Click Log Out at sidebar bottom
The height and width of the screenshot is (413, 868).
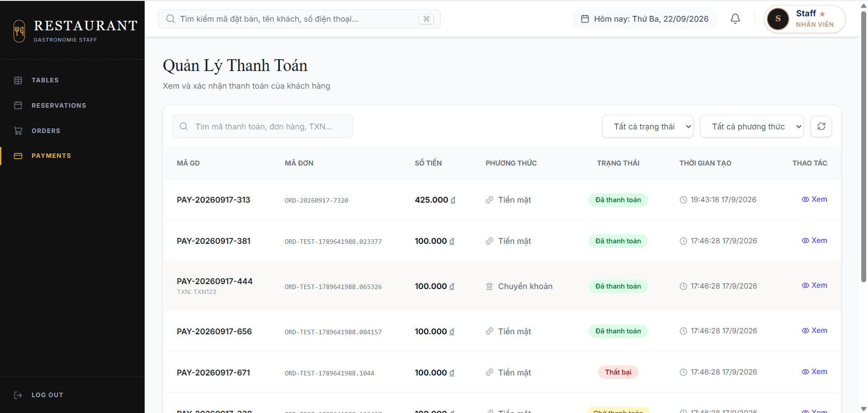point(47,395)
